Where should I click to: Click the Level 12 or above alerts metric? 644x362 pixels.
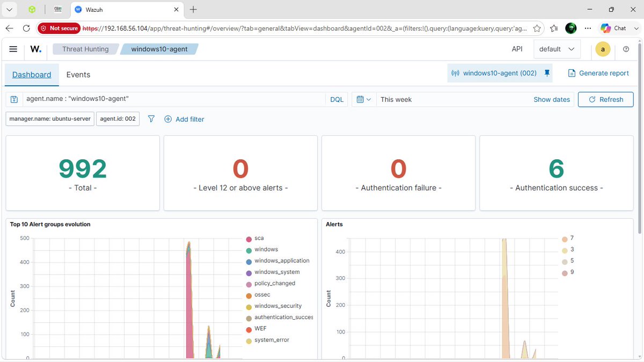(x=240, y=173)
